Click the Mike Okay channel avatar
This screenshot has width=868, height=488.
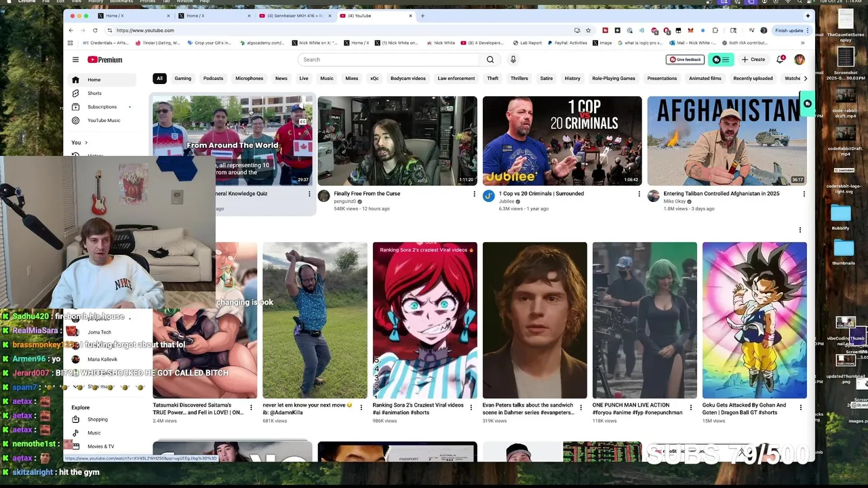coord(653,196)
